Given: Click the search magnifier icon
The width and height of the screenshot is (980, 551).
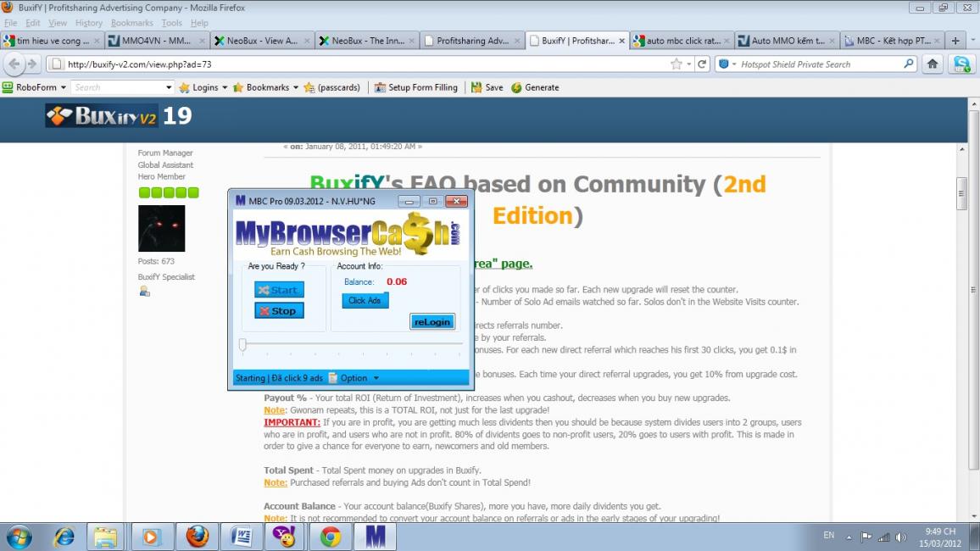Looking at the screenshot, I should pos(909,64).
